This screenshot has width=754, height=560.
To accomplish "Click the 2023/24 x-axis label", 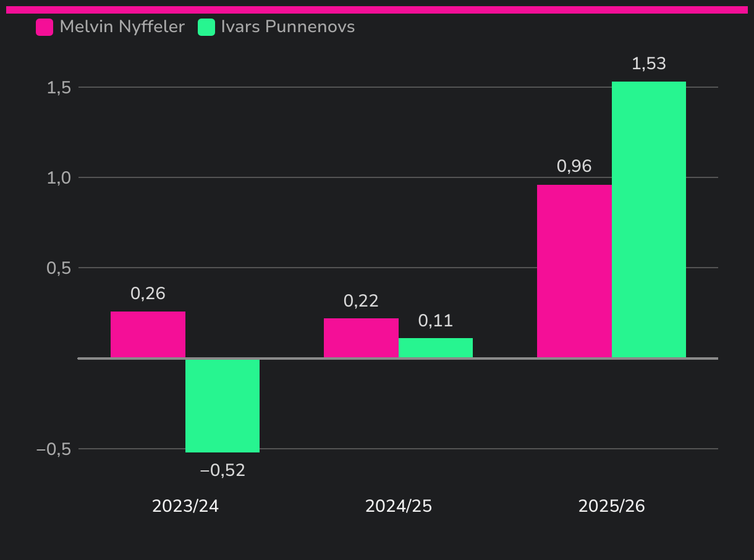I will coord(185,506).
